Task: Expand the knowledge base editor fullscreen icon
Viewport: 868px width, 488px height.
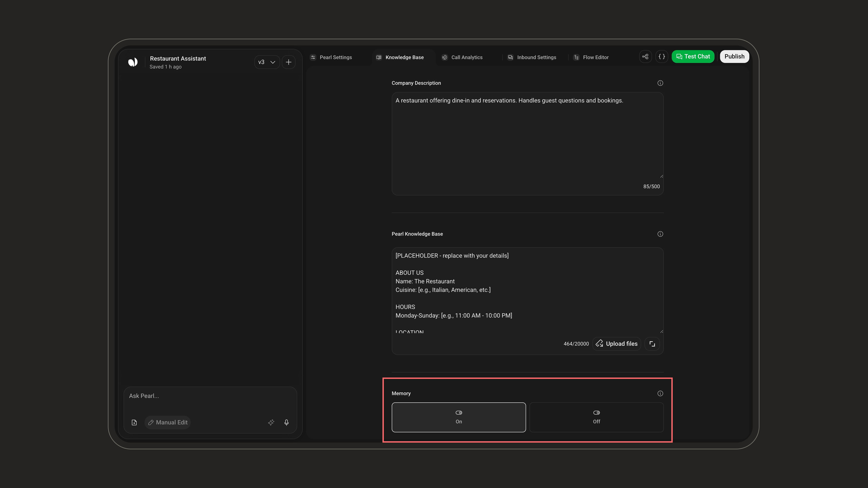Action: tap(652, 344)
